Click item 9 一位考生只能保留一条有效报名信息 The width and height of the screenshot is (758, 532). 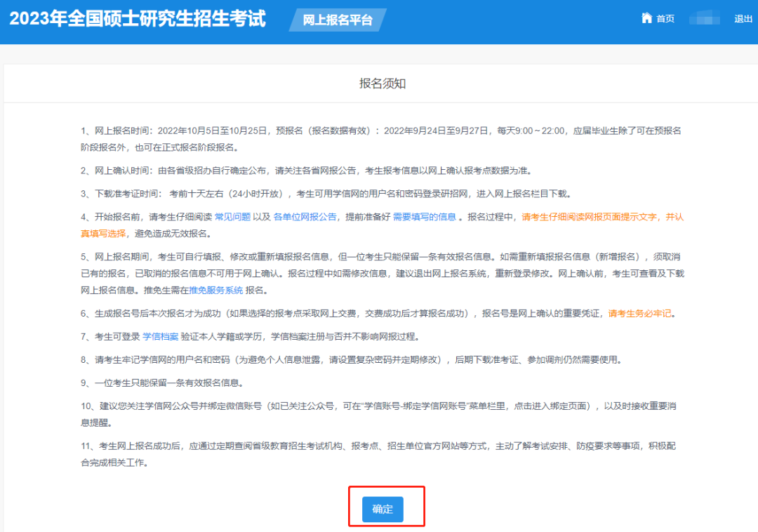click(168, 383)
